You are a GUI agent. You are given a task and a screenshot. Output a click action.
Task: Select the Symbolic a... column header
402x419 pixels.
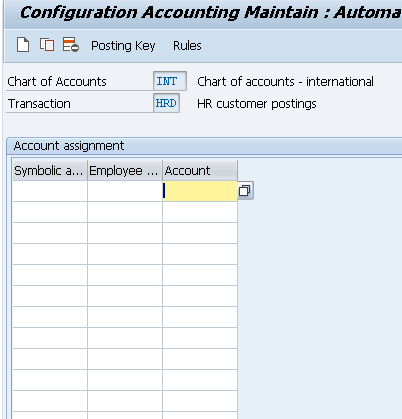pos(50,170)
